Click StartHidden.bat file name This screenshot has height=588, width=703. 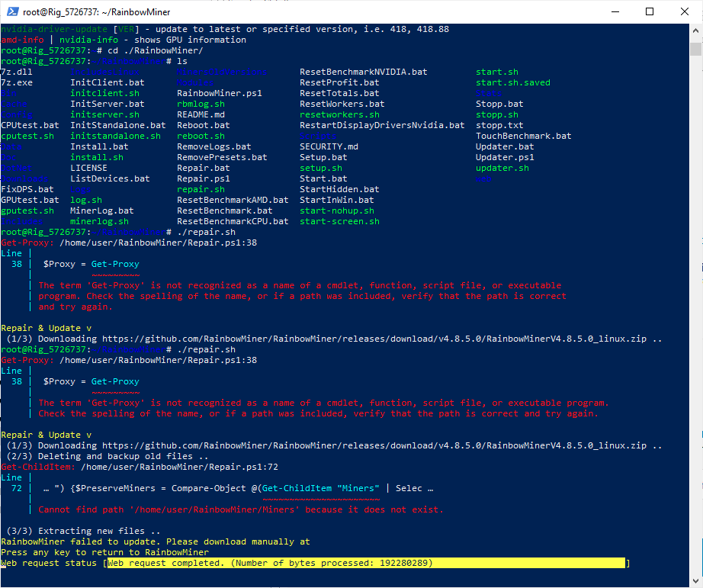tap(339, 189)
